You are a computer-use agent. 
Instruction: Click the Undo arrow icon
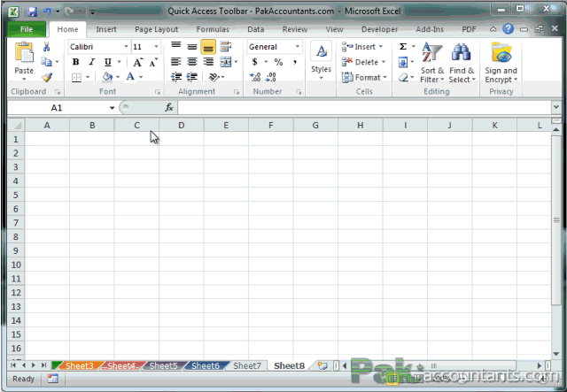(x=47, y=12)
